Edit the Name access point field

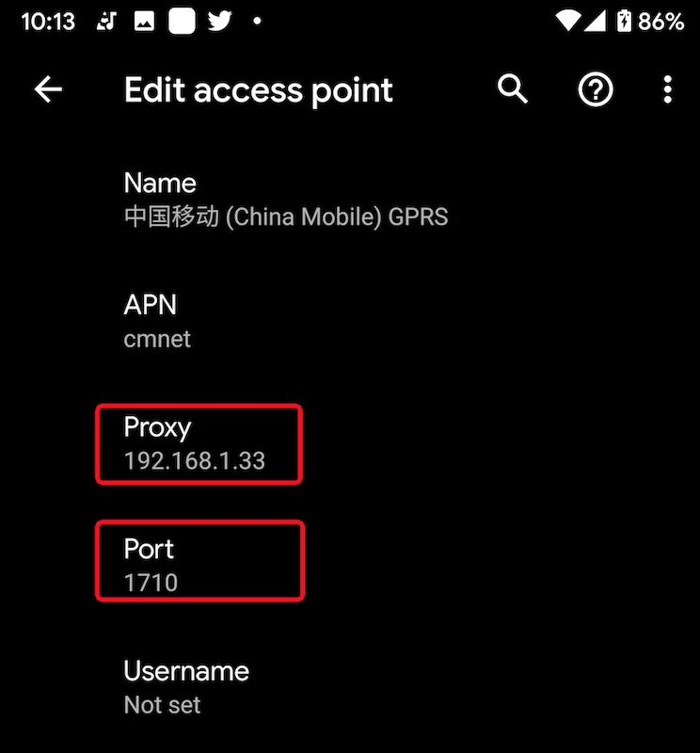pos(286,200)
